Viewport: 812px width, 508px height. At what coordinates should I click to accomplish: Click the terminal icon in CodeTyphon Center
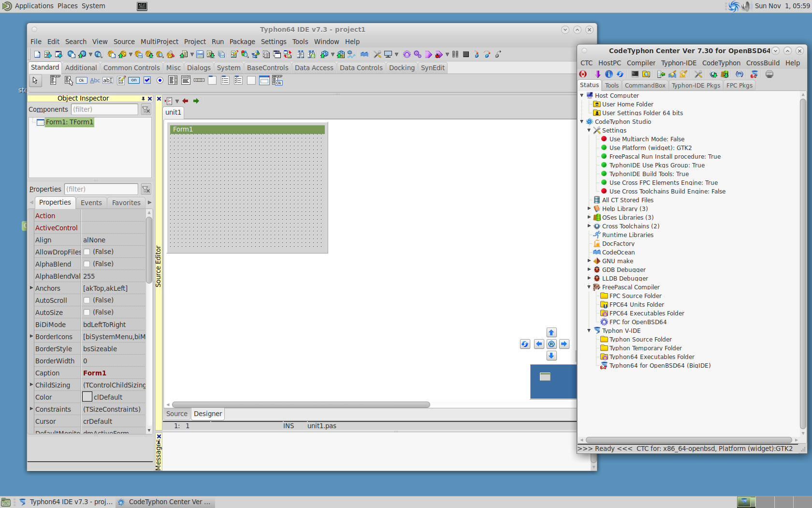(x=635, y=74)
